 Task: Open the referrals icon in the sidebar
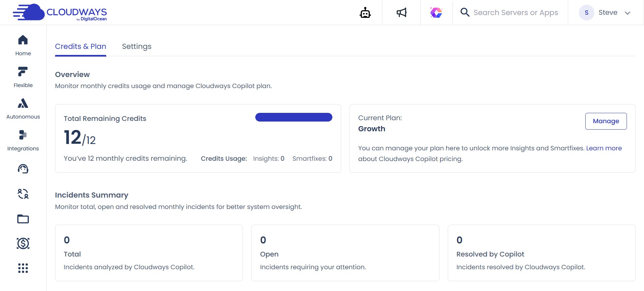coord(23,194)
